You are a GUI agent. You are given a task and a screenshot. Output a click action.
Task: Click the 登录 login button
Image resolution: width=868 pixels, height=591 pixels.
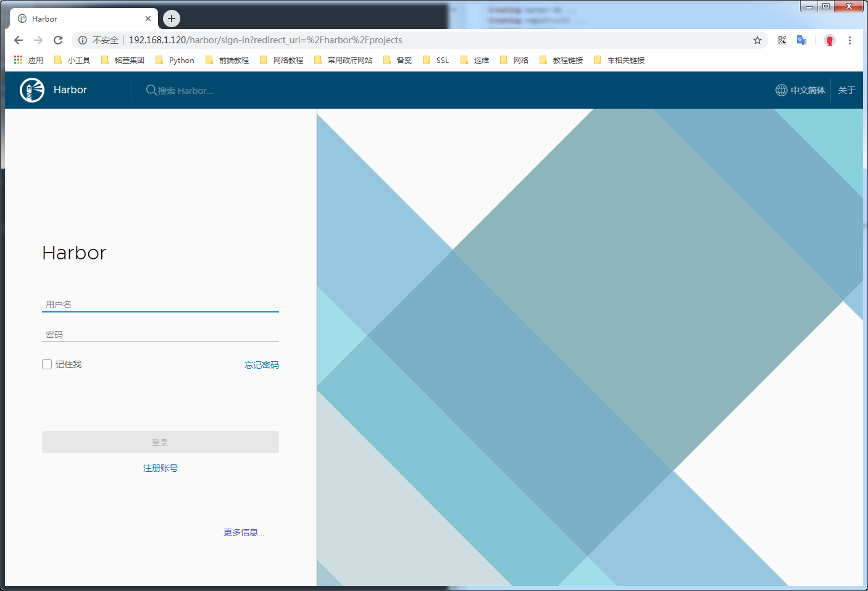pyautogui.click(x=161, y=442)
